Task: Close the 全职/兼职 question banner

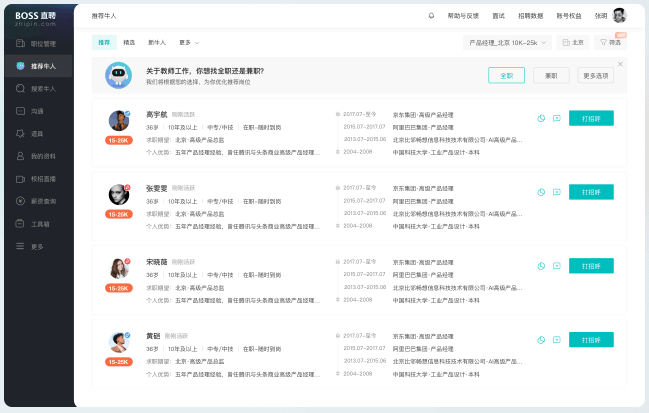Action: [620, 64]
